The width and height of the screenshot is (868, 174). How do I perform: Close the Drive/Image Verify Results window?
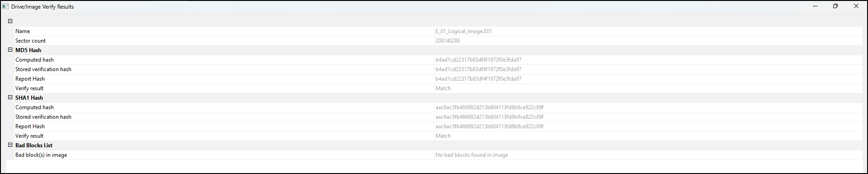(x=856, y=6)
